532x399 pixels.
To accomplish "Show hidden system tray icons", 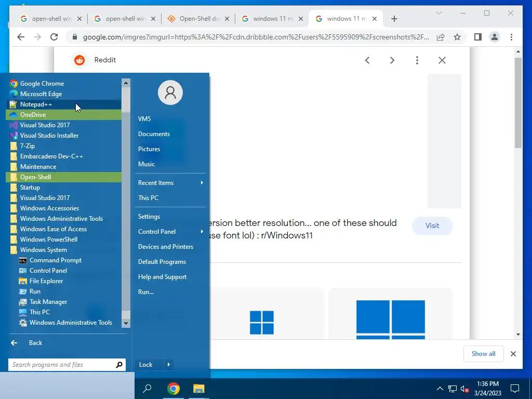I will click(x=440, y=389).
